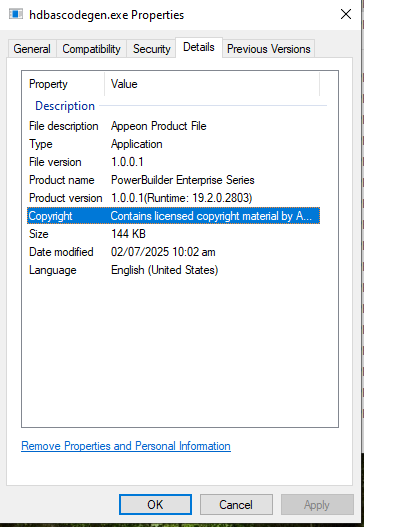Click the Value column header
The image size is (394, 527).
click(124, 84)
